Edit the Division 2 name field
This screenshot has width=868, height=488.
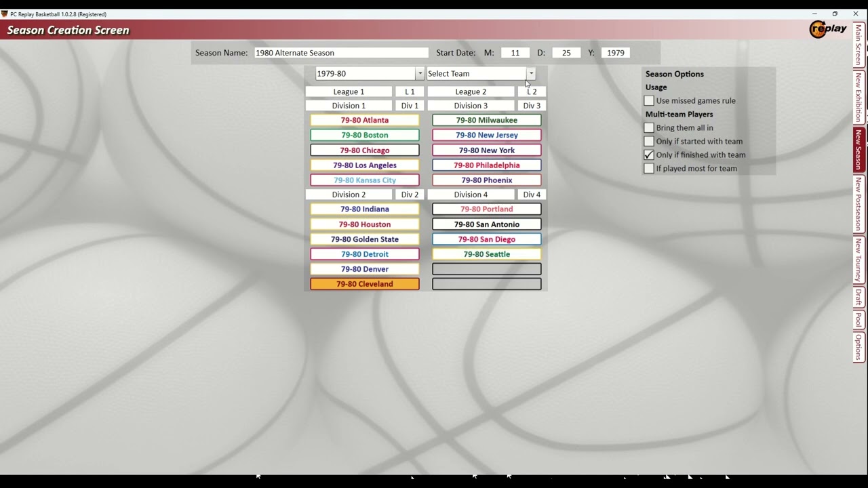coord(349,194)
